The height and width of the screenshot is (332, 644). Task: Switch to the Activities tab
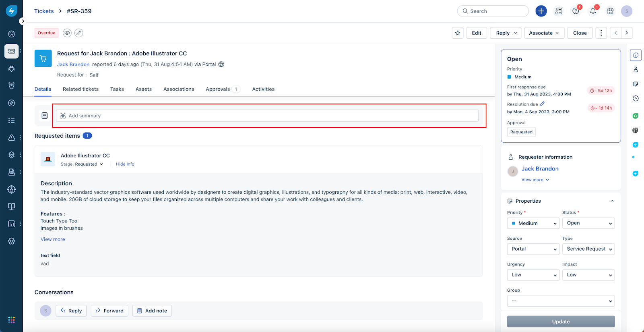263,89
